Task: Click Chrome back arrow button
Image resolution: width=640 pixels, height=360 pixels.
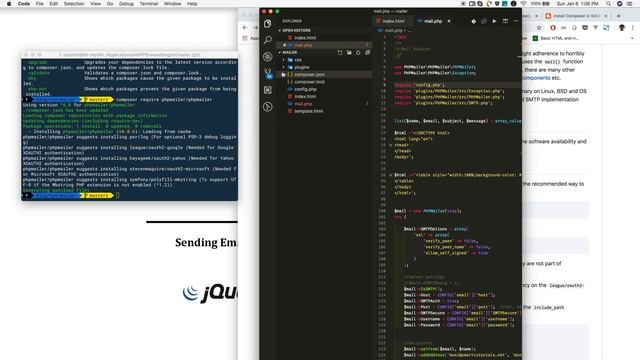Action: [245, 28]
